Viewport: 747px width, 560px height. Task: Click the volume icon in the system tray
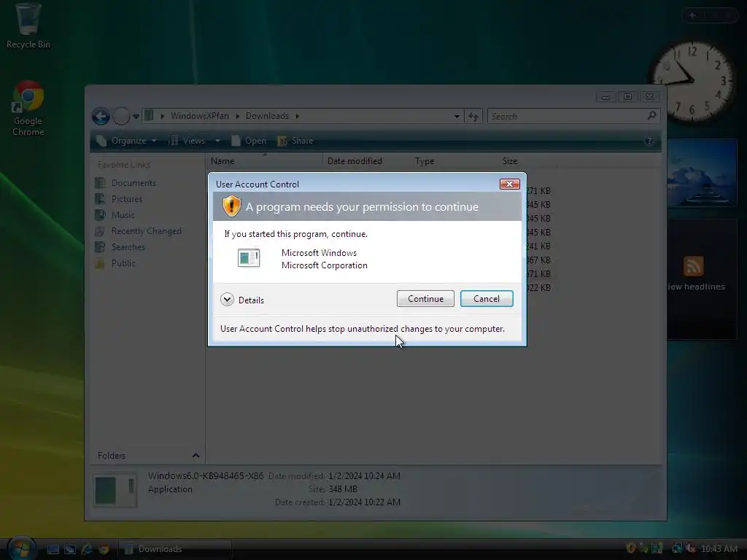690,548
